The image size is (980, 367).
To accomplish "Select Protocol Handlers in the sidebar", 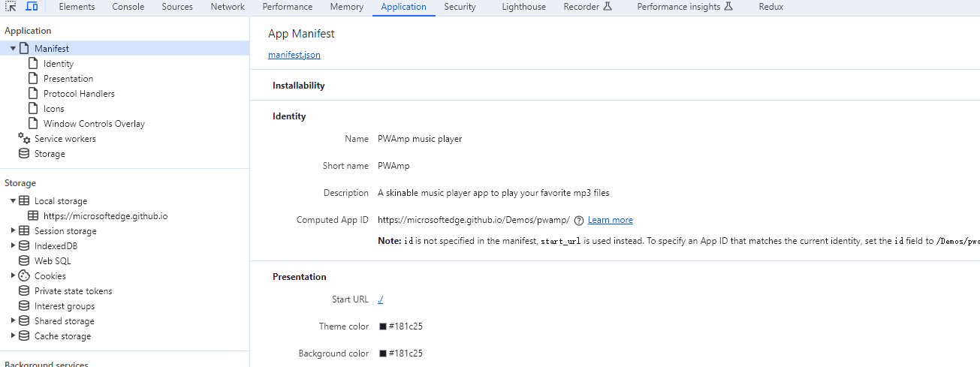I will tap(79, 94).
